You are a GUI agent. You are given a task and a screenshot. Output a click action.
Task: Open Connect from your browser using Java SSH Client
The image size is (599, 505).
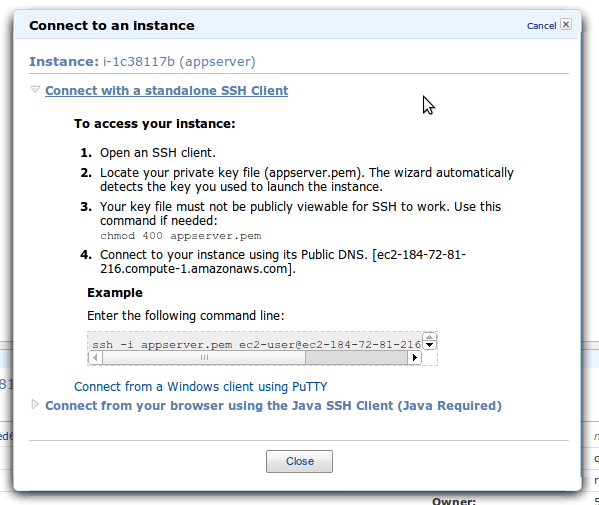[x=273, y=406]
